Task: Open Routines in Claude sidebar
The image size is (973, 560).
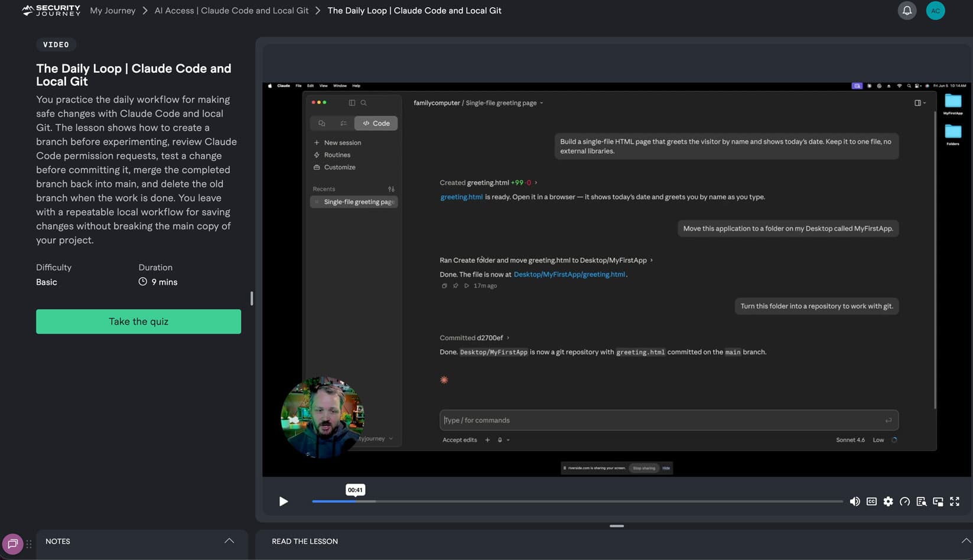Action: click(x=332, y=155)
